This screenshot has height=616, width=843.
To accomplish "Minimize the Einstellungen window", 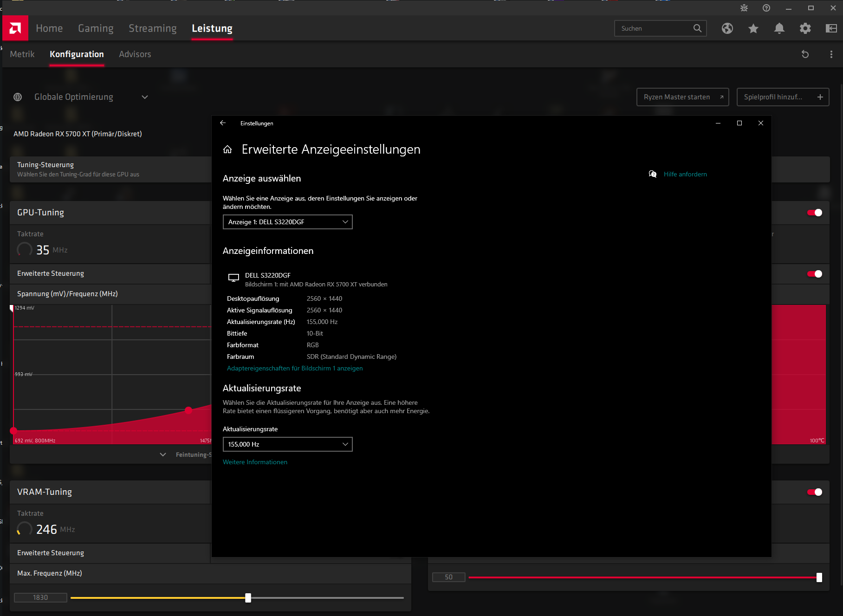I will point(718,123).
